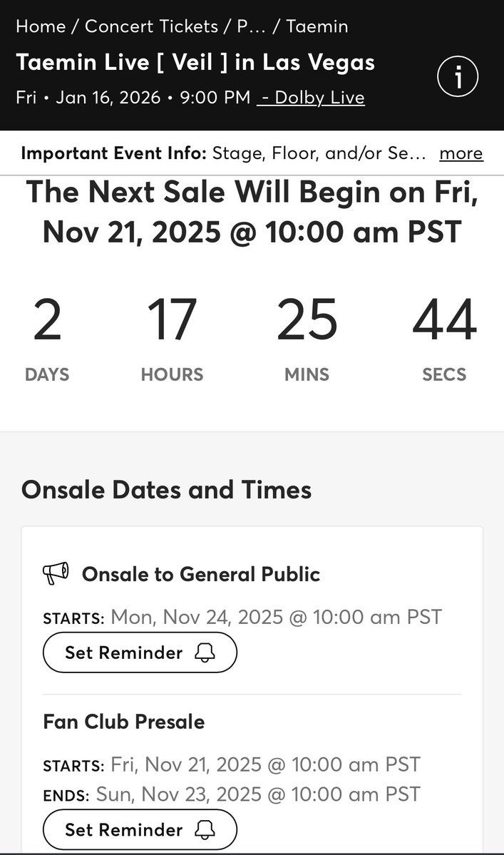Click the countdown SECS number

pos(444,320)
